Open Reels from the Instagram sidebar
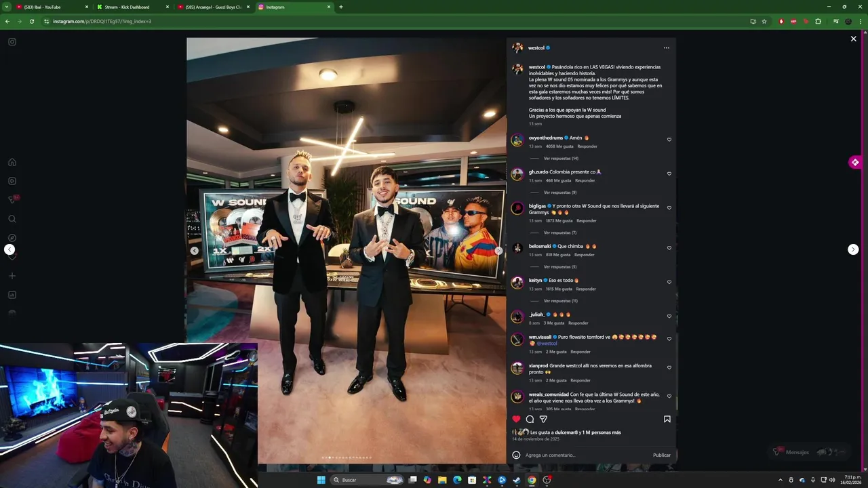The height and width of the screenshot is (488, 868). [x=12, y=181]
